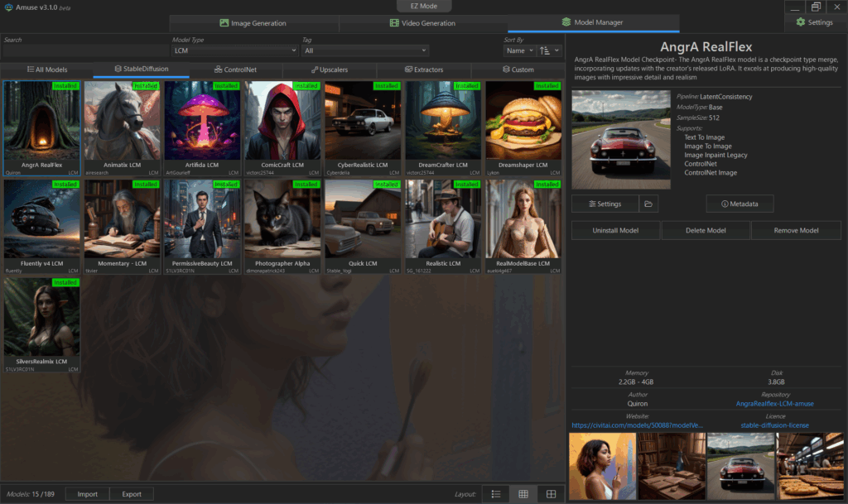The image size is (848, 504).
Task: Open the AngraRealflex-LCM-amuse repository link
Action: click(774, 404)
